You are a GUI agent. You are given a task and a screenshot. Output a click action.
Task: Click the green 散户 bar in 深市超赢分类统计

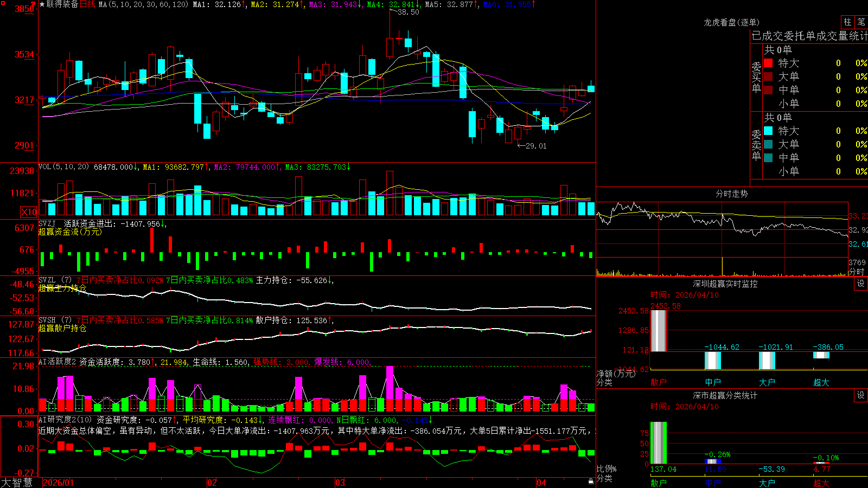point(659,443)
